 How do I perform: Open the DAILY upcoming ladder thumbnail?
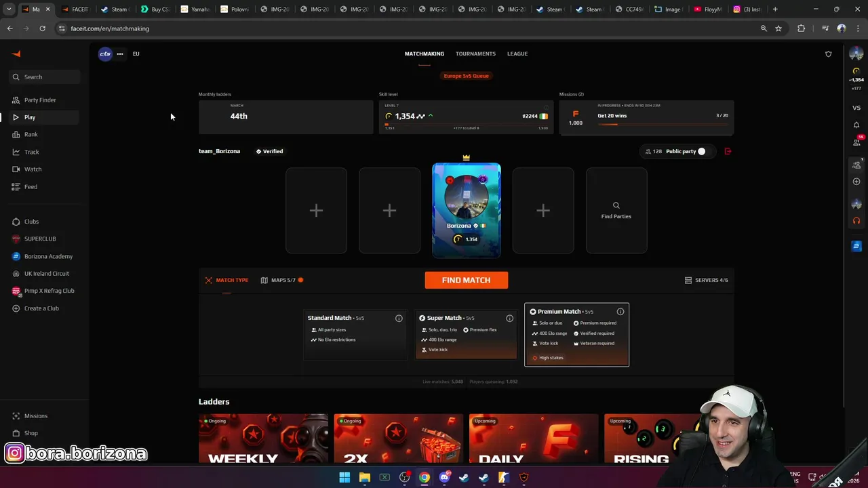point(534,439)
